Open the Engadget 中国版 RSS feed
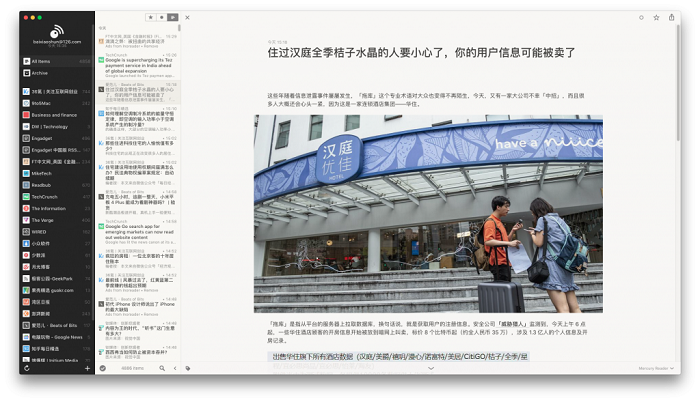The height and width of the screenshot is (402, 700). click(x=57, y=150)
